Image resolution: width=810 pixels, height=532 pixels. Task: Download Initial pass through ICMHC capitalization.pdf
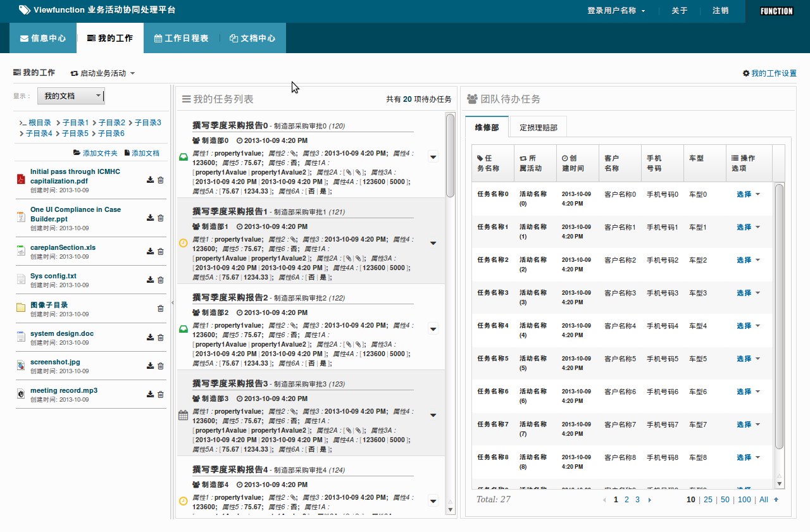point(150,180)
